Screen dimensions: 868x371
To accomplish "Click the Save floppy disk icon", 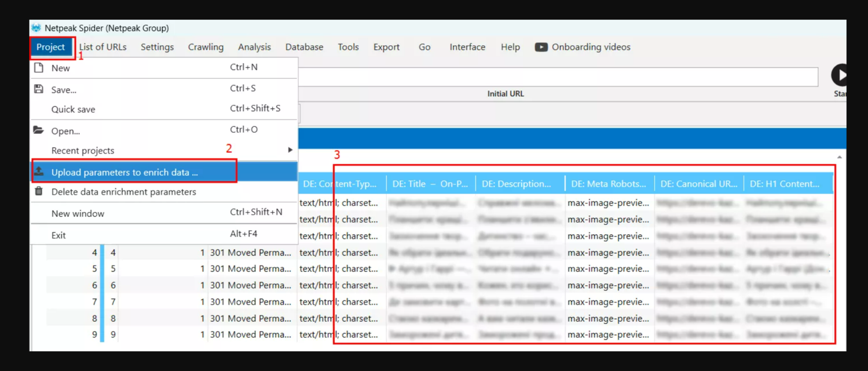I will coord(39,89).
